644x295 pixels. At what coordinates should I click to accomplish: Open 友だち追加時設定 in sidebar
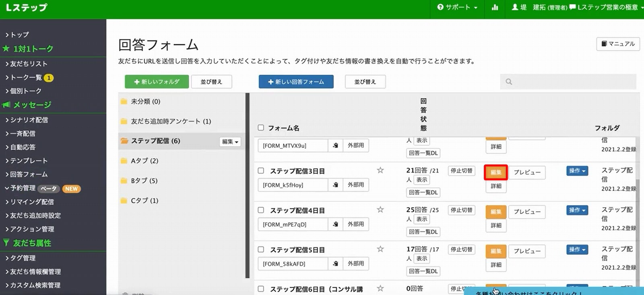tap(33, 215)
